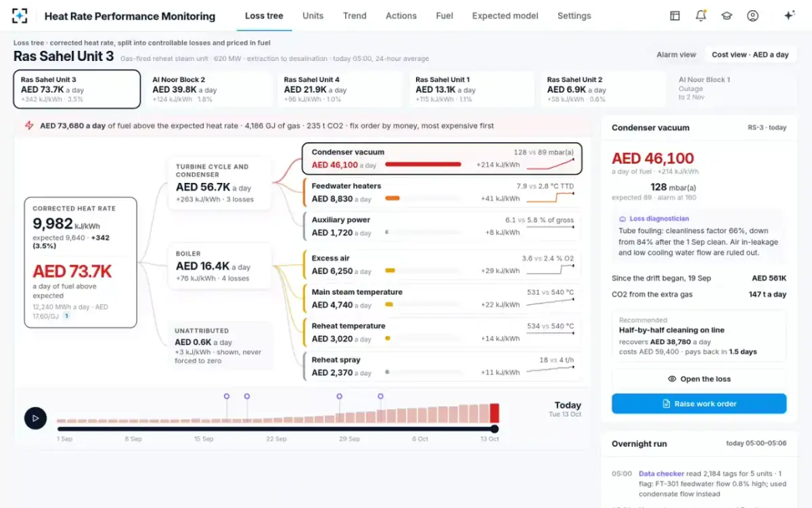
Task: Click the lightning bolt icon in cost banner
Action: click(29, 125)
